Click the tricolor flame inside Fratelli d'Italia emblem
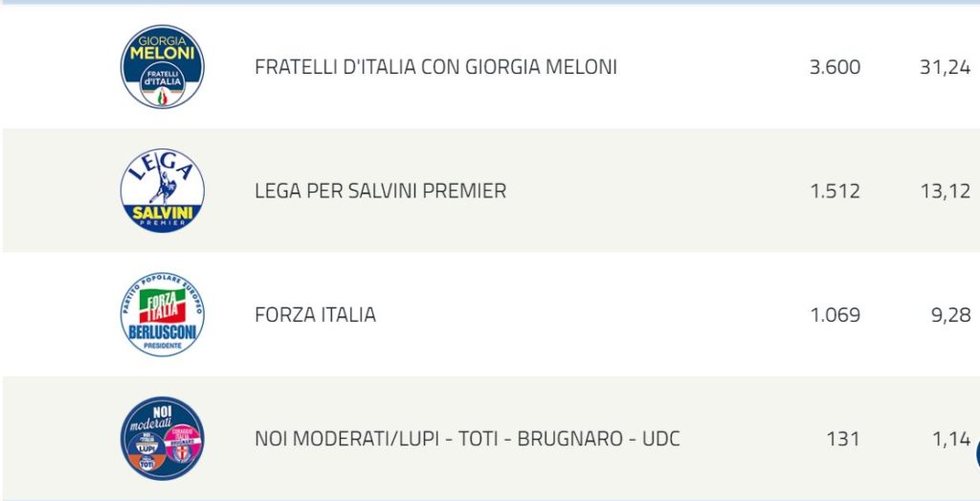Image resolution: width=980 pixels, height=501 pixels. coord(163,96)
